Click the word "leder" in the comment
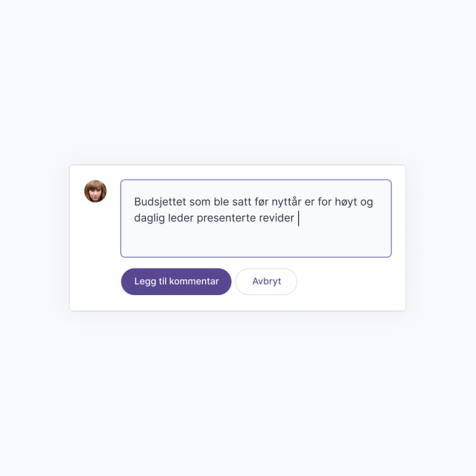 (181, 218)
